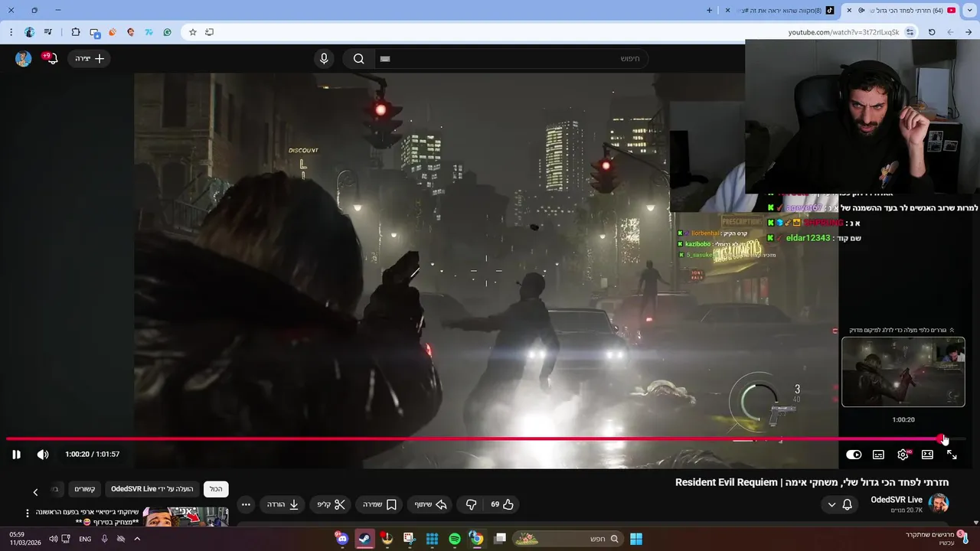The image size is (980, 551).
Task: Open the notification bell subscription dropdown
Action: pos(840,504)
